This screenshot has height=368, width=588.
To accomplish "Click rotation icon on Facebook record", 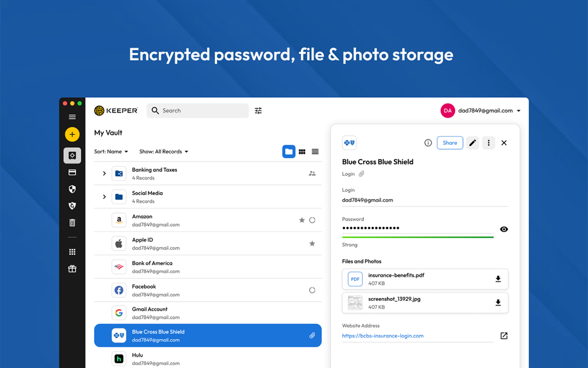I will click(312, 290).
